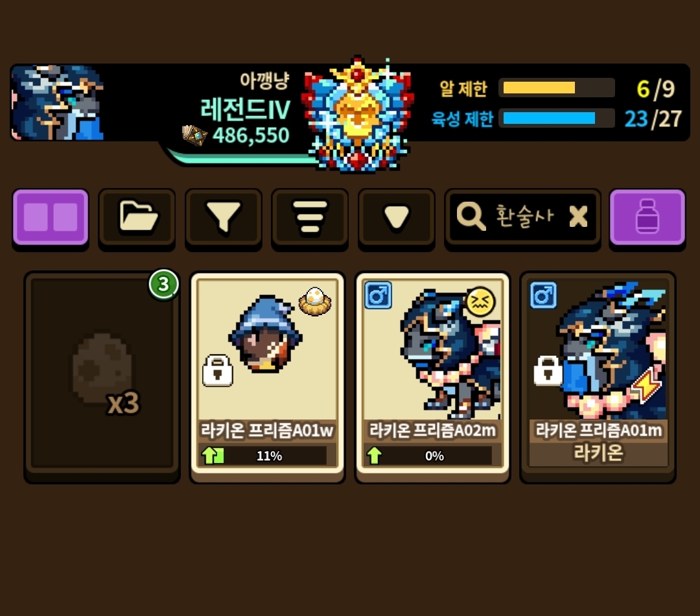Select the 라키온 프리즘A02m dragon card
700x616 pixels.
point(432,377)
